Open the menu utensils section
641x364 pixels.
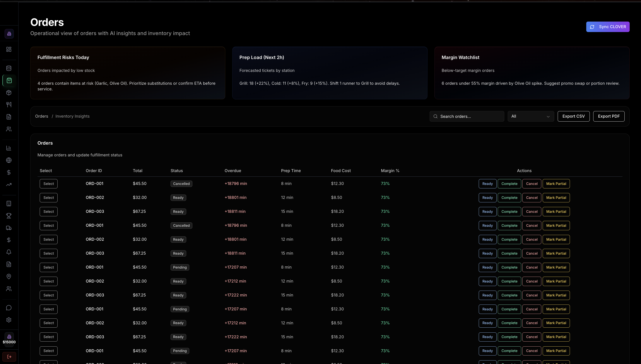click(x=9, y=105)
